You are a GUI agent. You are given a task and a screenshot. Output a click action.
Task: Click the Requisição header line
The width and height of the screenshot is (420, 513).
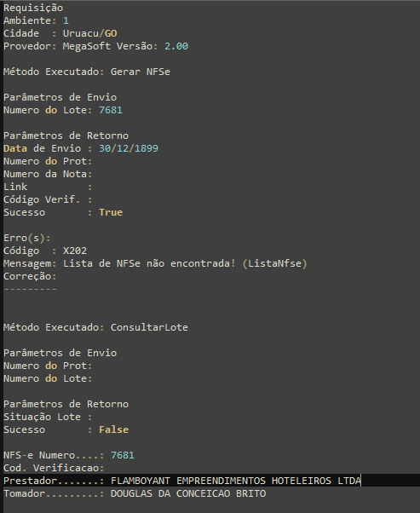click(33, 8)
